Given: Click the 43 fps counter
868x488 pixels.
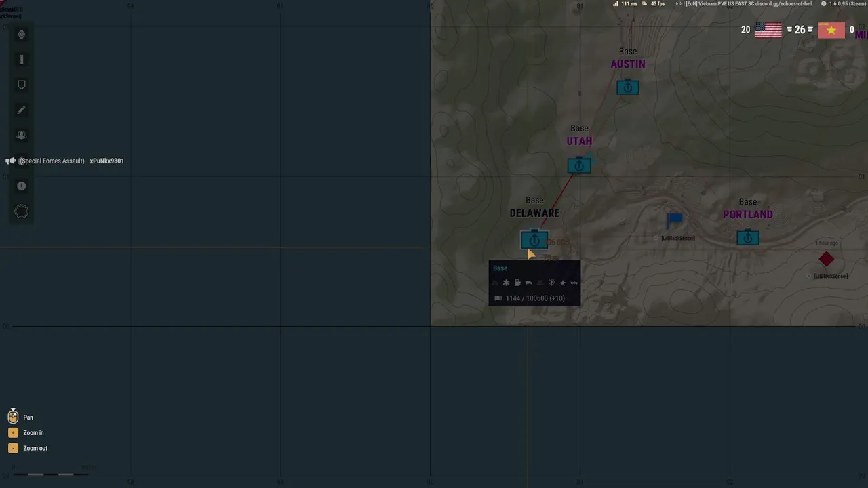Looking at the screenshot, I should [x=658, y=4].
